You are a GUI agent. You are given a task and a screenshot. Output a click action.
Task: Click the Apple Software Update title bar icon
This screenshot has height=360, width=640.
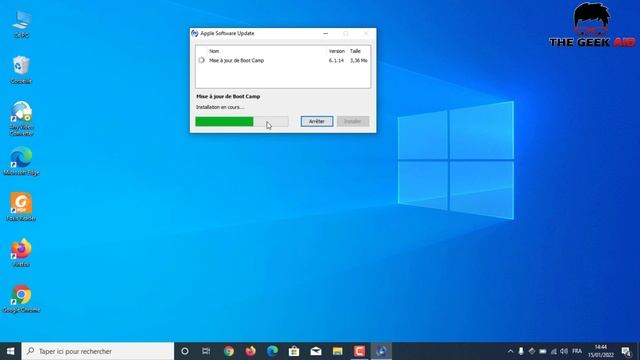pyautogui.click(x=195, y=33)
